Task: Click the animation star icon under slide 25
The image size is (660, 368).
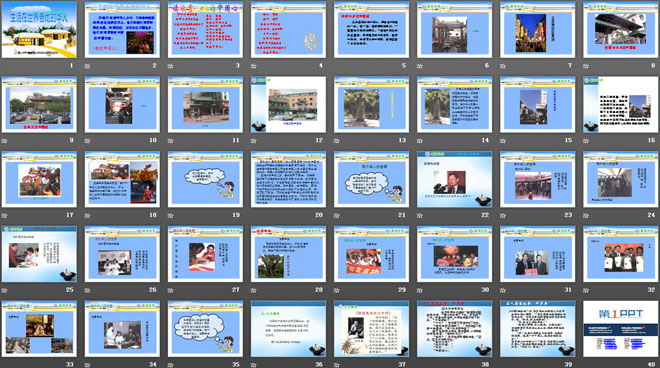Action: click(5, 290)
